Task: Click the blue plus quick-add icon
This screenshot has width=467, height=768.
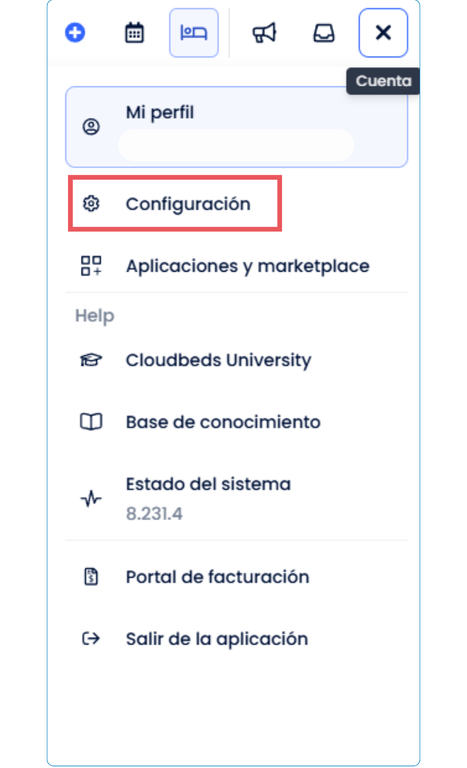Action: click(75, 33)
